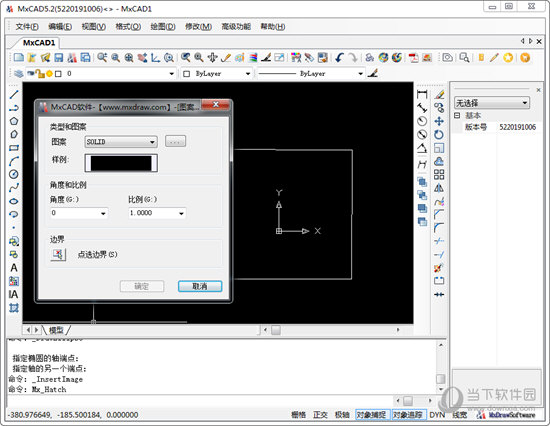Select the Hatch tool at toolbar bottom

pyautogui.click(x=14, y=308)
